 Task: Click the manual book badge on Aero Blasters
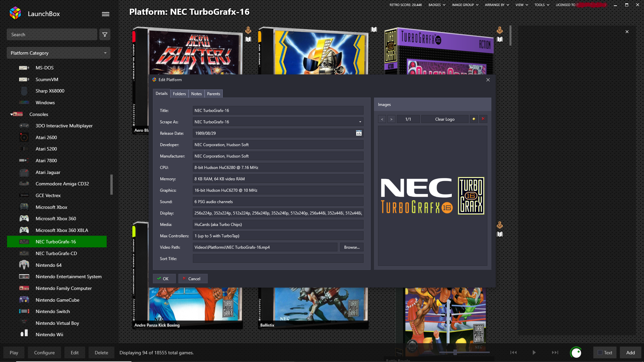tap(248, 39)
